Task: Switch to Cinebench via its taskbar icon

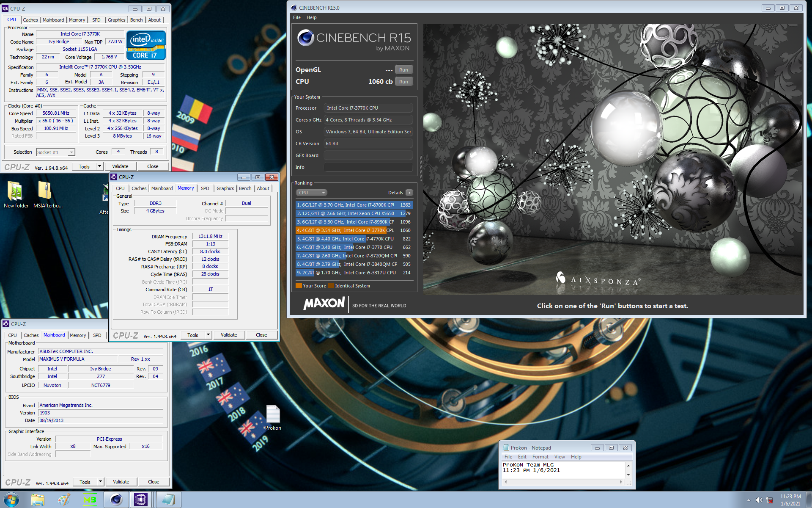Action: click(x=116, y=500)
